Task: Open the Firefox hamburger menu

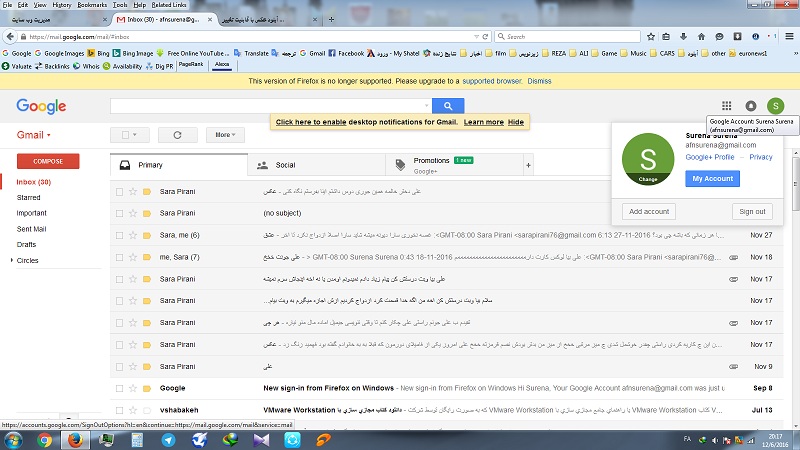Action: click(x=789, y=37)
